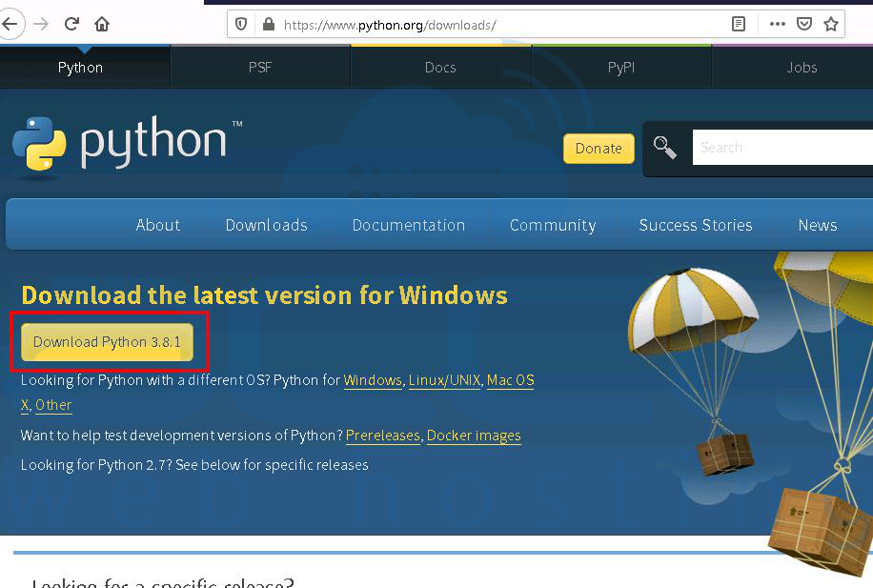Open the Community menu item
The image size is (873, 588).
click(552, 225)
